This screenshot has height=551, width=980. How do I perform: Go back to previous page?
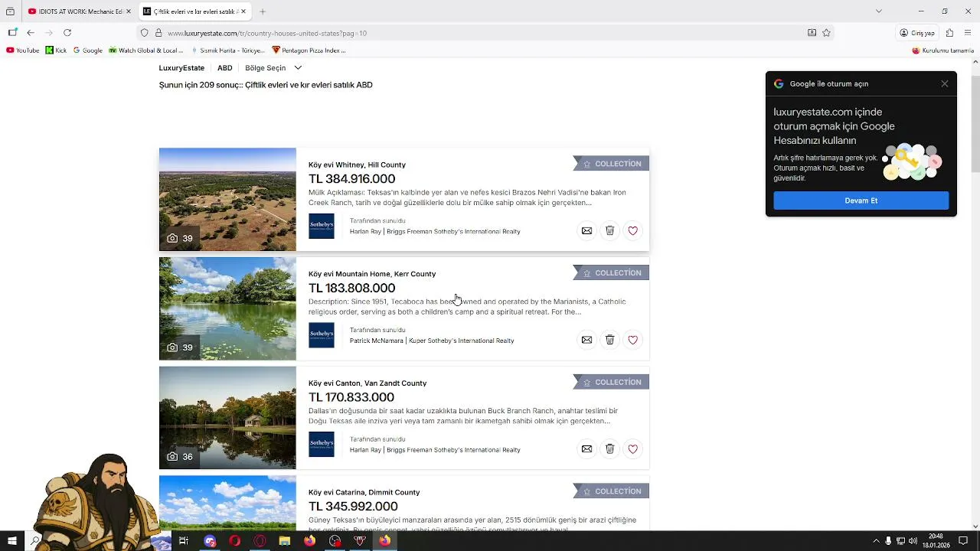pyautogui.click(x=31, y=33)
